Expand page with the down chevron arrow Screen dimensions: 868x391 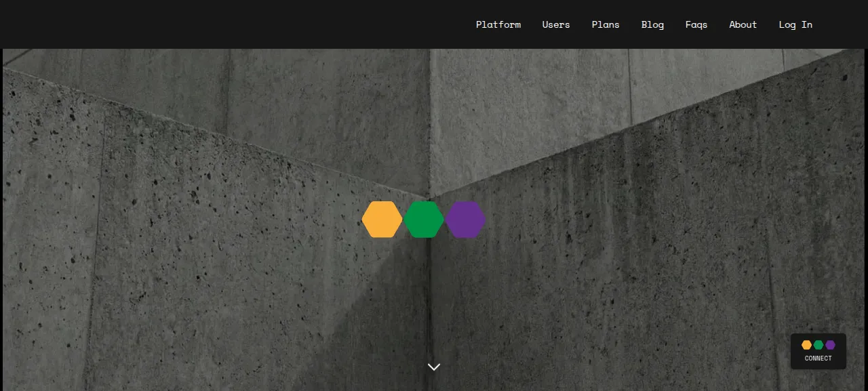[x=434, y=367]
